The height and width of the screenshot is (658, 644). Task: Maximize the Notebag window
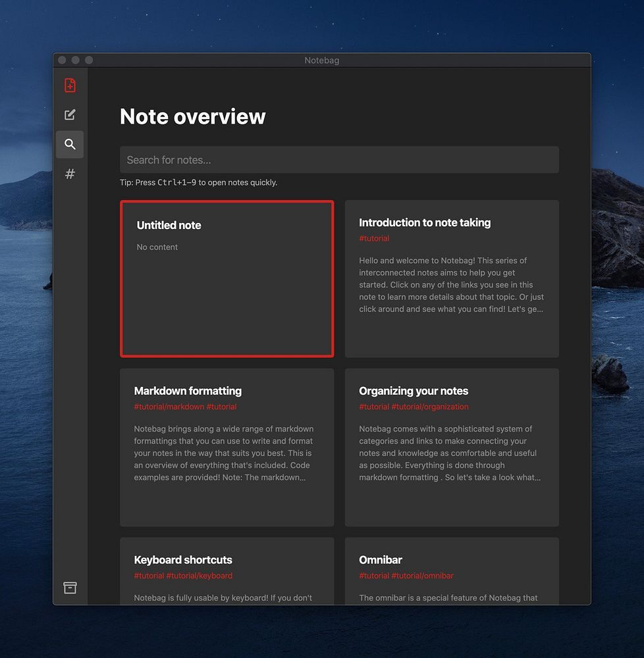coord(89,60)
